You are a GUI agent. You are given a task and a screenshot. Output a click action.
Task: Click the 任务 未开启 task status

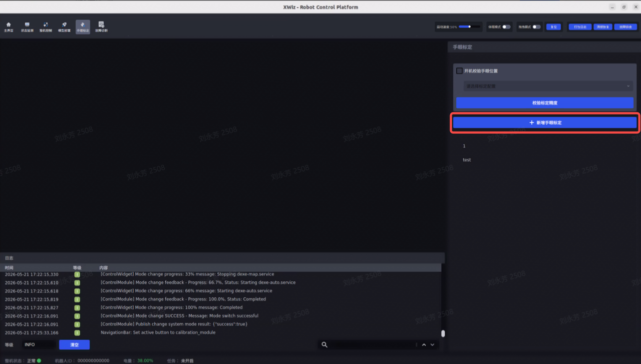(x=187, y=360)
